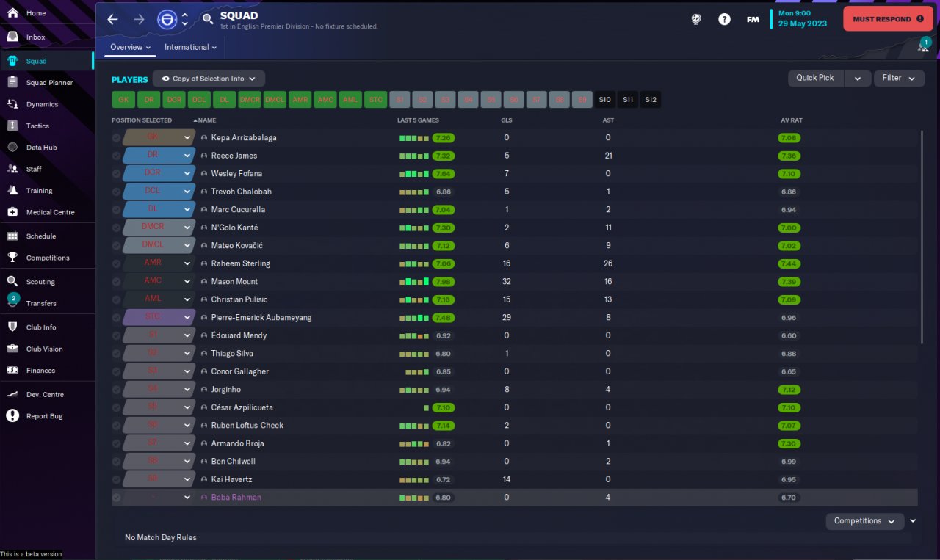Toggle selection circle for Reece James

tap(117, 156)
